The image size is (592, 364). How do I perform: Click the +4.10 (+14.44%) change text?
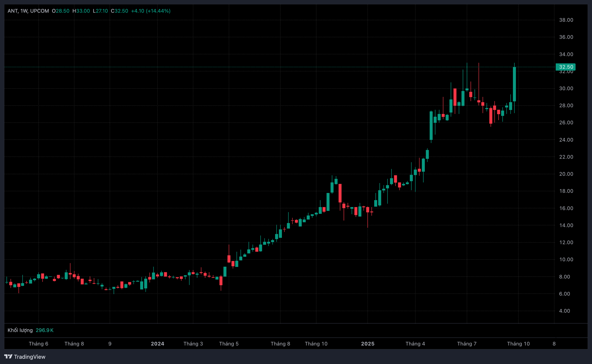coord(151,11)
